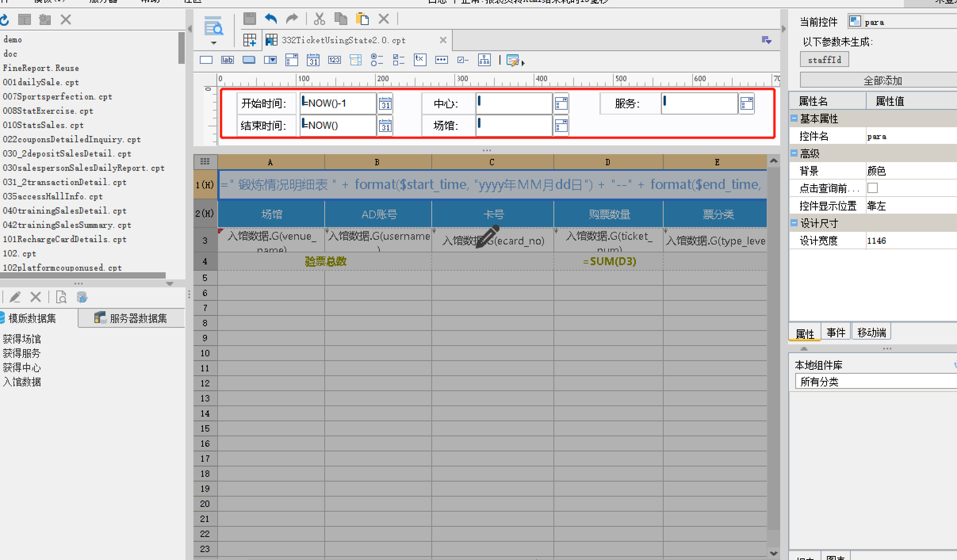Select the password field widget icon
The width and height of the screenshot is (957, 560).
441,60
